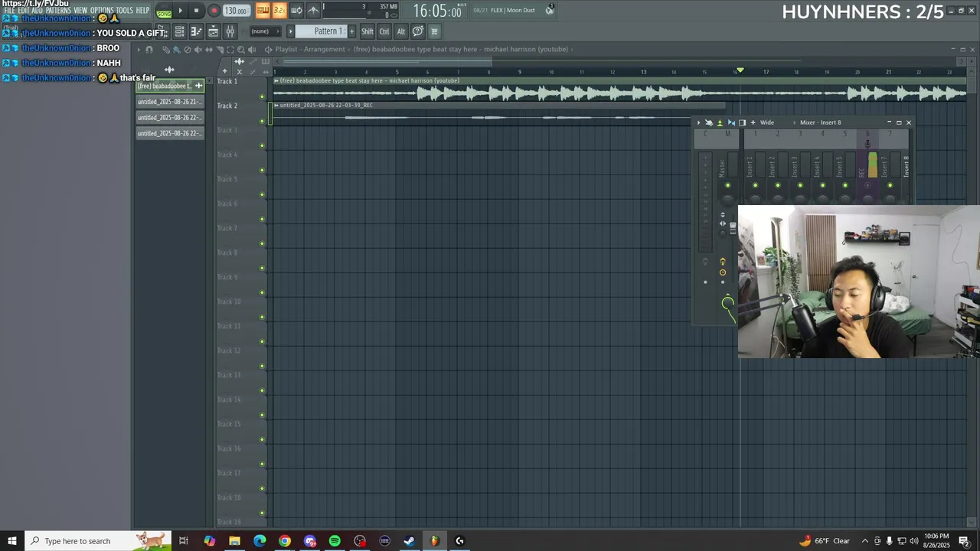980x551 pixels.
Task: Toggle the 3.2 countdown-before-recording icon
Action: click(x=279, y=10)
